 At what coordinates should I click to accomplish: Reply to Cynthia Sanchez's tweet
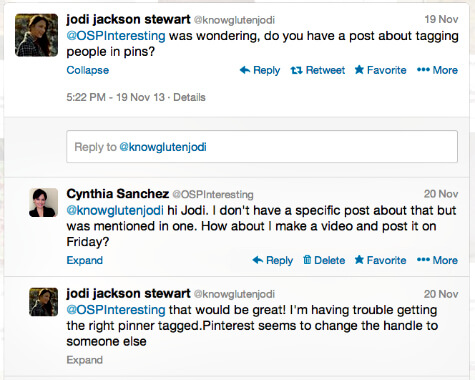click(273, 260)
